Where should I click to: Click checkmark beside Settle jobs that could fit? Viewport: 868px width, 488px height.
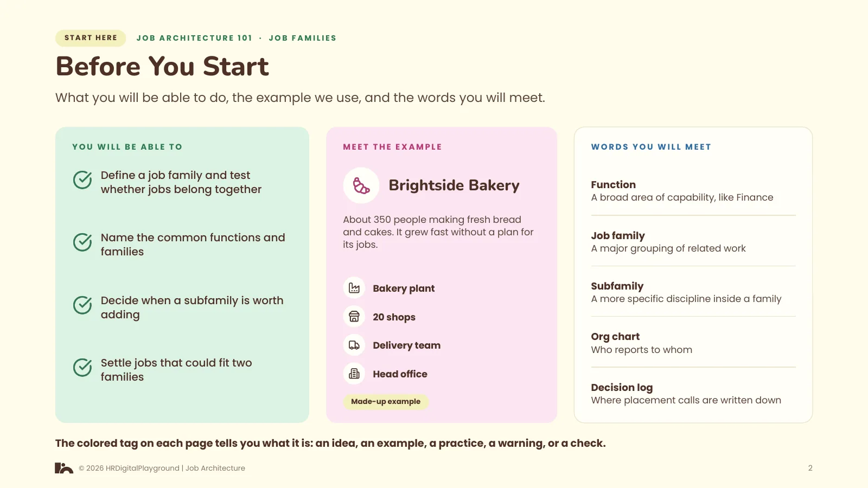82,368
